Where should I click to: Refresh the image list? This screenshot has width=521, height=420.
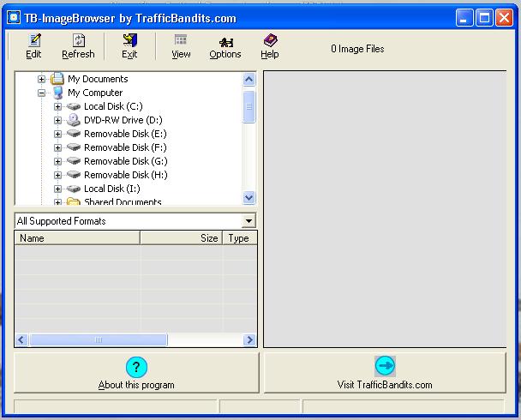(x=79, y=46)
